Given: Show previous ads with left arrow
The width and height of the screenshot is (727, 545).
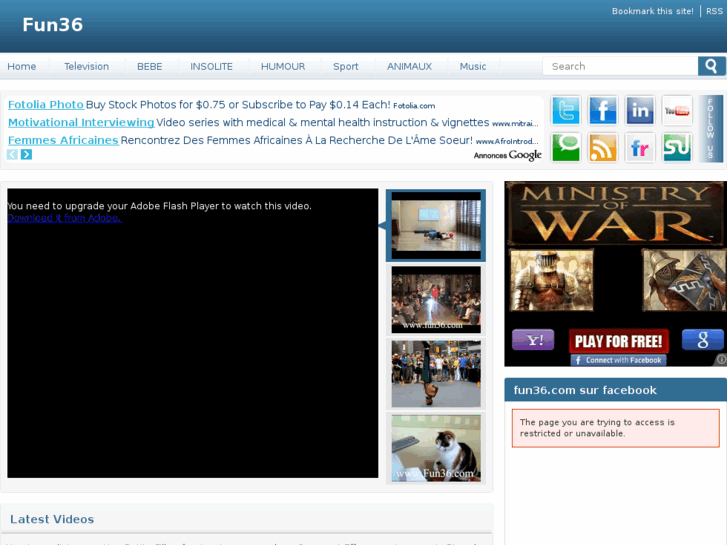Looking at the screenshot, I should click(x=12, y=154).
